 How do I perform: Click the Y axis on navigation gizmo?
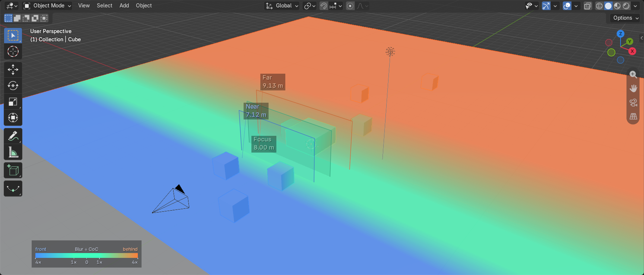click(629, 41)
